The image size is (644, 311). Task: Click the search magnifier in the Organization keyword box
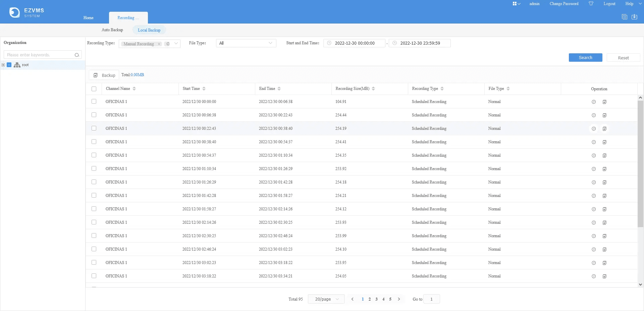click(77, 55)
